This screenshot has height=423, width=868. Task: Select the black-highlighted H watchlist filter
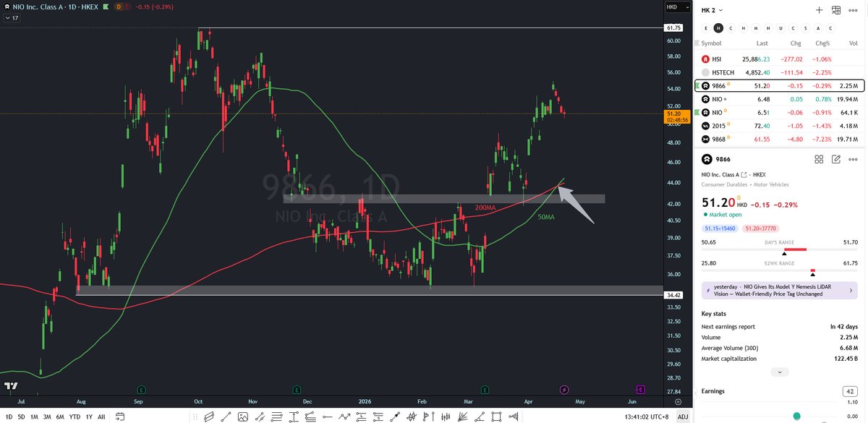click(x=718, y=28)
